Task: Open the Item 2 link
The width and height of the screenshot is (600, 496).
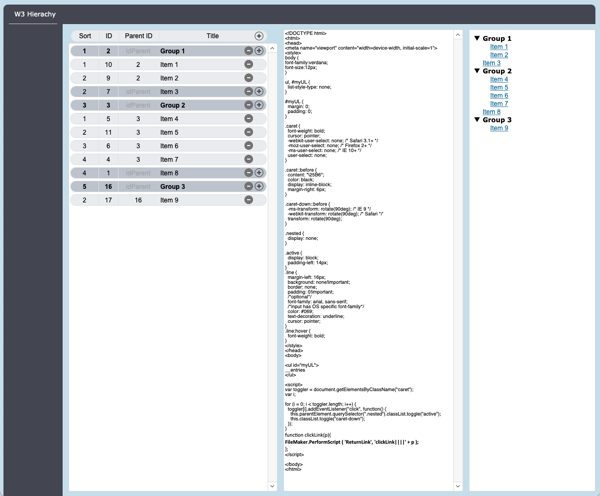Action: [499, 55]
